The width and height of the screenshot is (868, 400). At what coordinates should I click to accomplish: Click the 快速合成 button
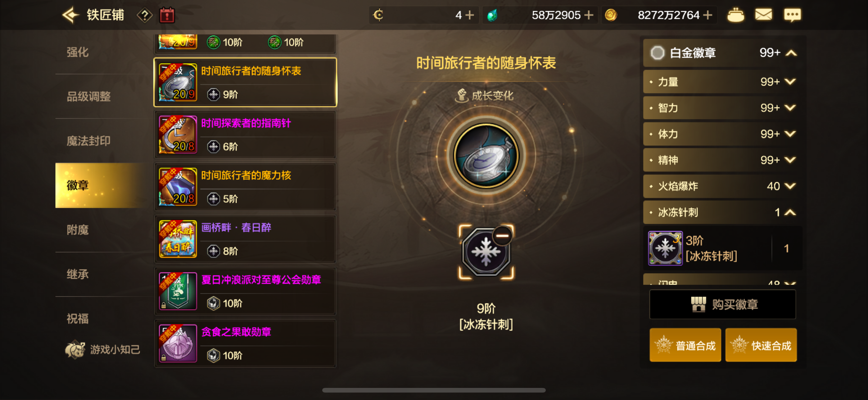(x=761, y=345)
